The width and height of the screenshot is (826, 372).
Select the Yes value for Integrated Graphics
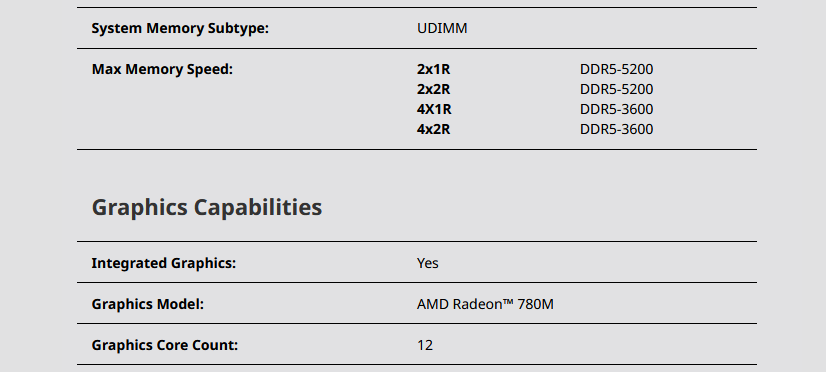427,263
